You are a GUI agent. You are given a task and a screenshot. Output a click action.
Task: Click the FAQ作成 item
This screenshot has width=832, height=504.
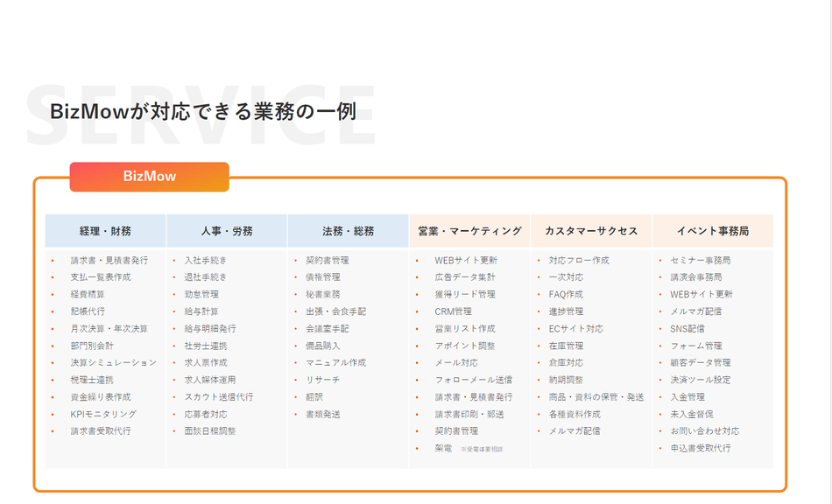click(x=566, y=294)
